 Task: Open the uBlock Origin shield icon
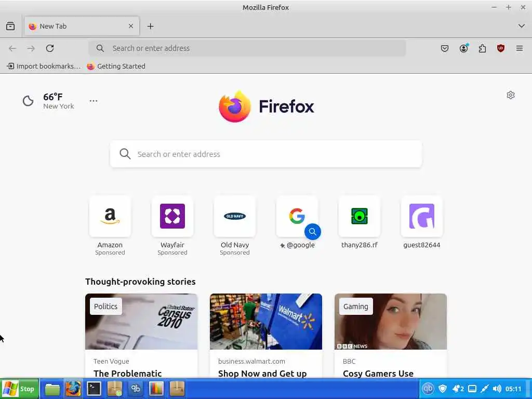(501, 48)
